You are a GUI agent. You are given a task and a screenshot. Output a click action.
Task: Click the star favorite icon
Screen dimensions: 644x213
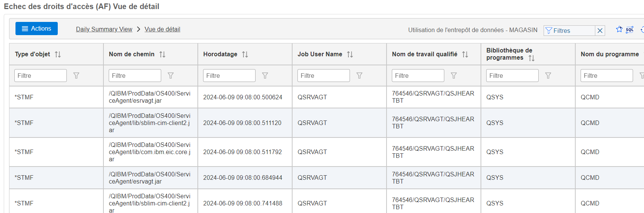point(619,29)
